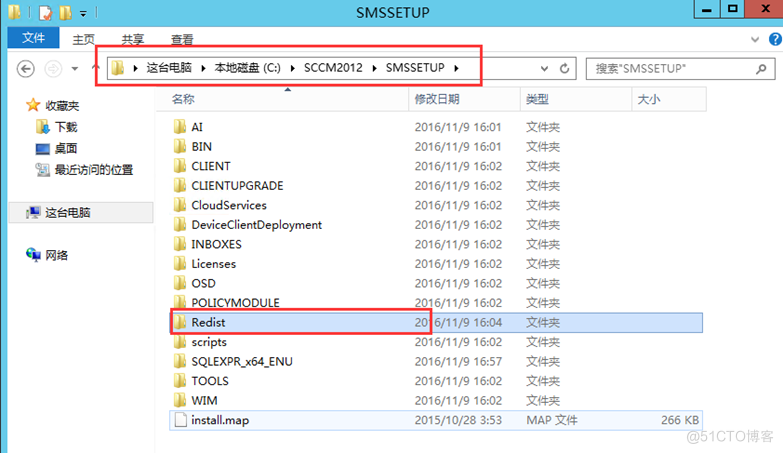The image size is (783, 453).
Task: Select 收藏夹 label in navigation pane
Action: point(62,105)
